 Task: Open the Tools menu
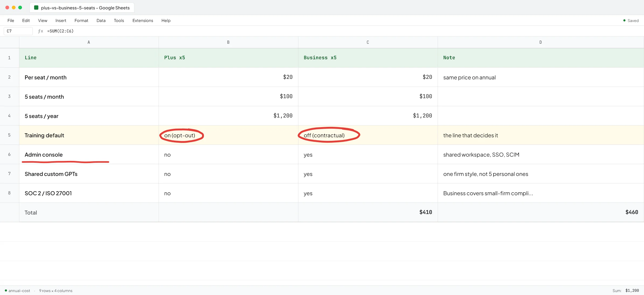click(x=119, y=21)
